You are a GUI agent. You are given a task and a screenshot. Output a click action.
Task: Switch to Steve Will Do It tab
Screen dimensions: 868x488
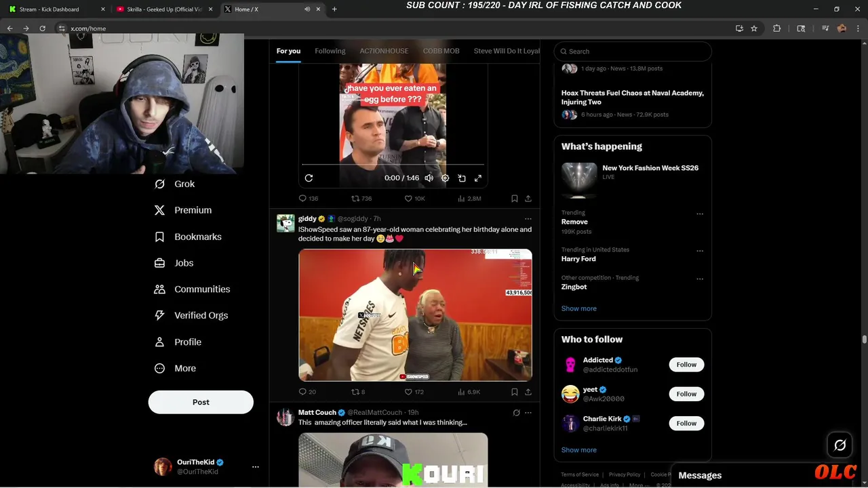pyautogui.click(x=507, y=51)
